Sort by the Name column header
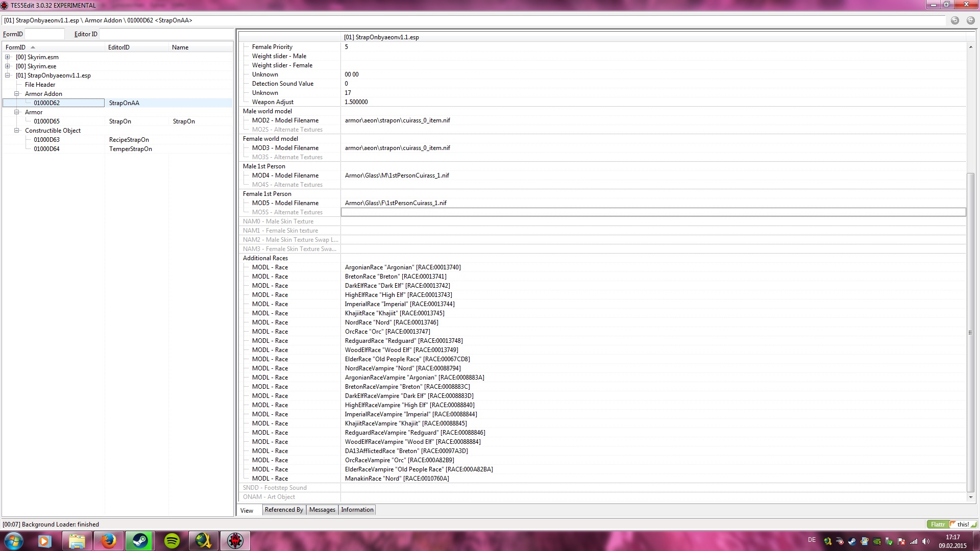 point(201,47)
